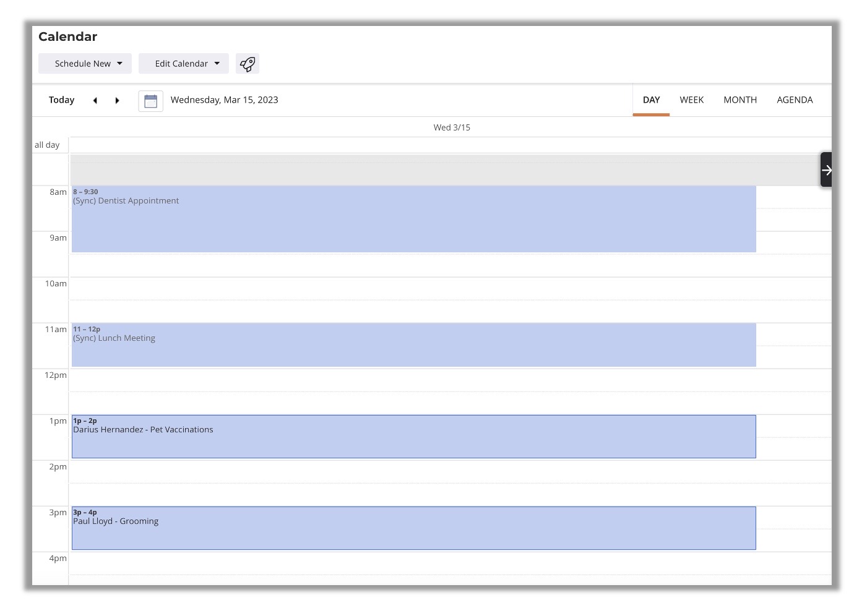Click the rocket launch icon button
Image resolution: width=854 pixels, height=616 pixels.
248,64
